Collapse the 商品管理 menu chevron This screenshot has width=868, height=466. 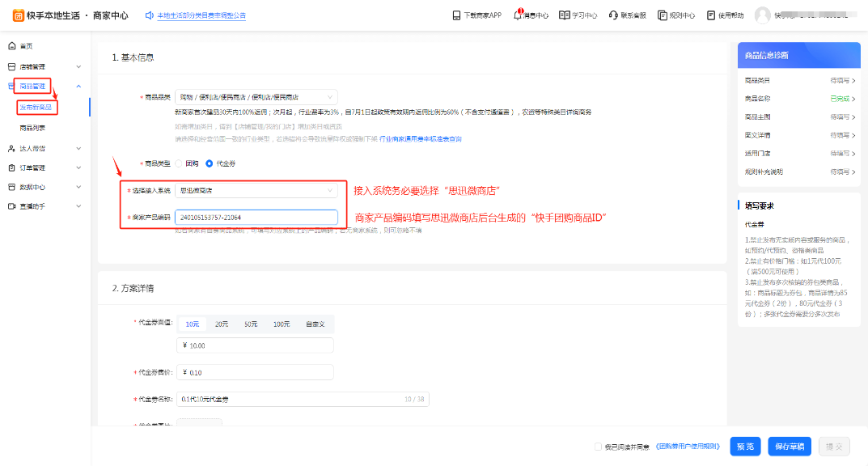(x=78, y=87)
